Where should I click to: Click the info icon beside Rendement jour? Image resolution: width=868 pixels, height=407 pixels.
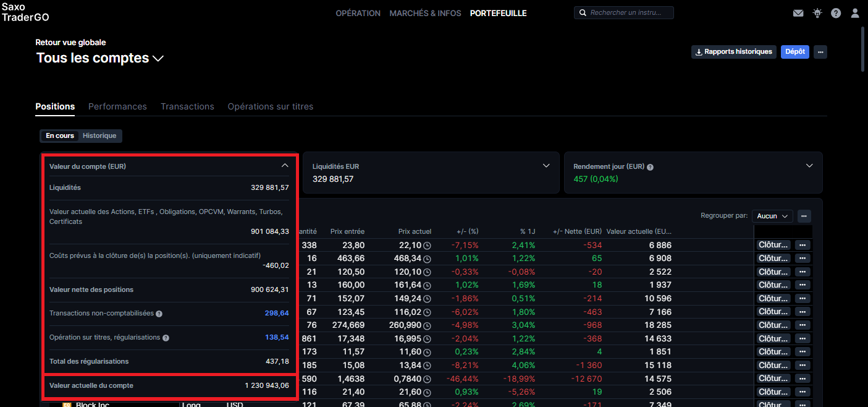[651, 167]
